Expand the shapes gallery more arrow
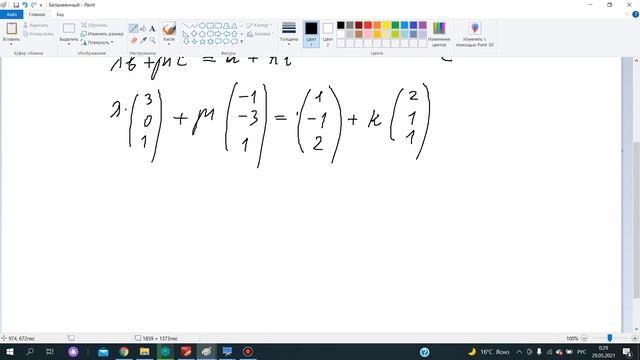Viewport: 640px width, 360px height. (241, 42)
